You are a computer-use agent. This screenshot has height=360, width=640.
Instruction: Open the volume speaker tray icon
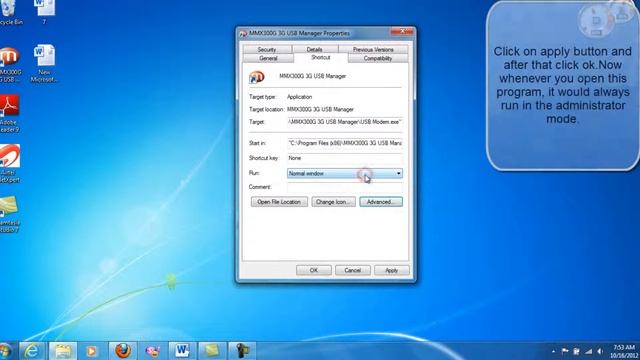tap(600, 351)
